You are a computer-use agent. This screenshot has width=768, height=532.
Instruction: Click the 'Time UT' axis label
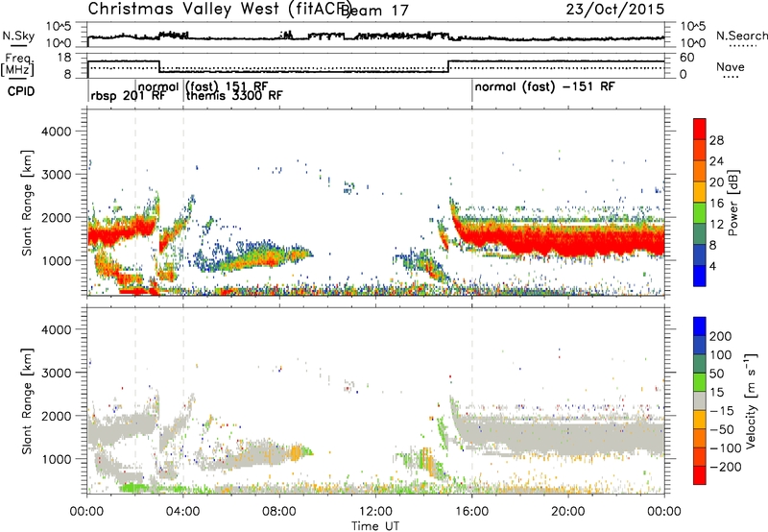click(375, 526)
